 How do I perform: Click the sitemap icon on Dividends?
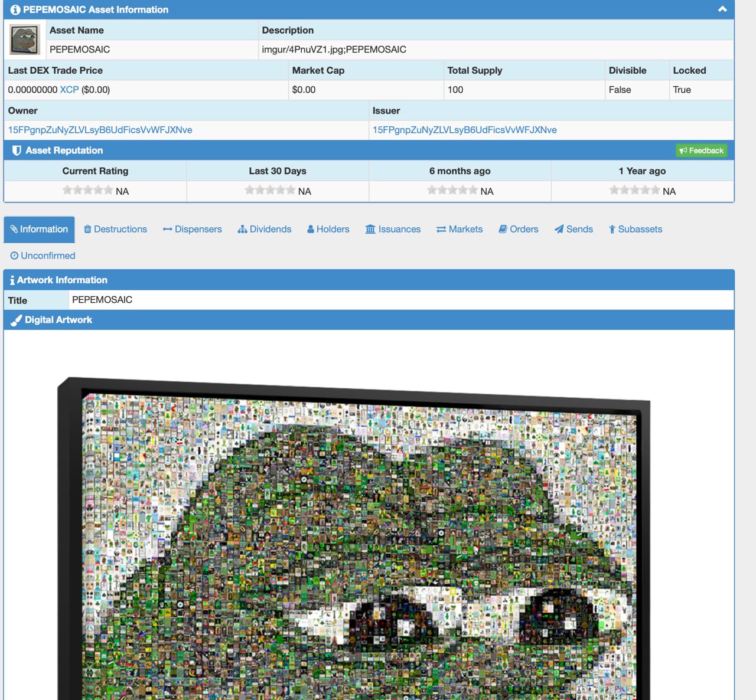tap(242, 230)
